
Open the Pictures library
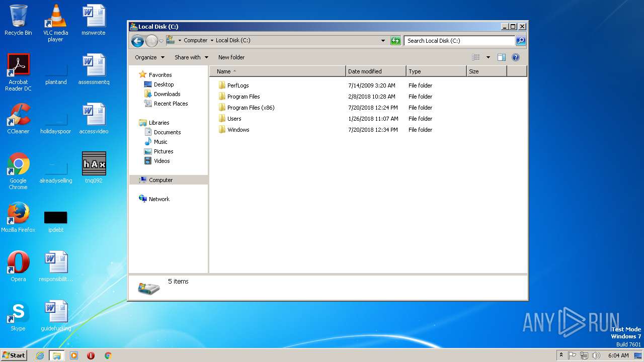click(164, 151)
